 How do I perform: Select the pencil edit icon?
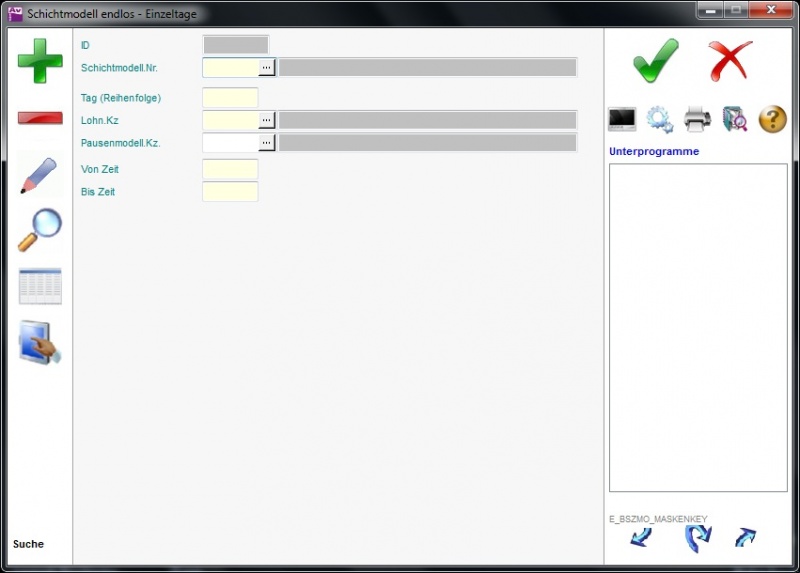tap(40, 175)
